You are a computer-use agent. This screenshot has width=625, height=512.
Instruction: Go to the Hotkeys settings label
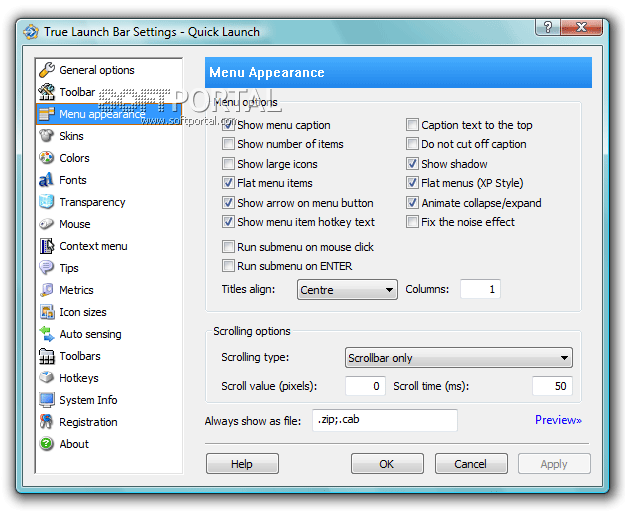click(x=79, y=378)
